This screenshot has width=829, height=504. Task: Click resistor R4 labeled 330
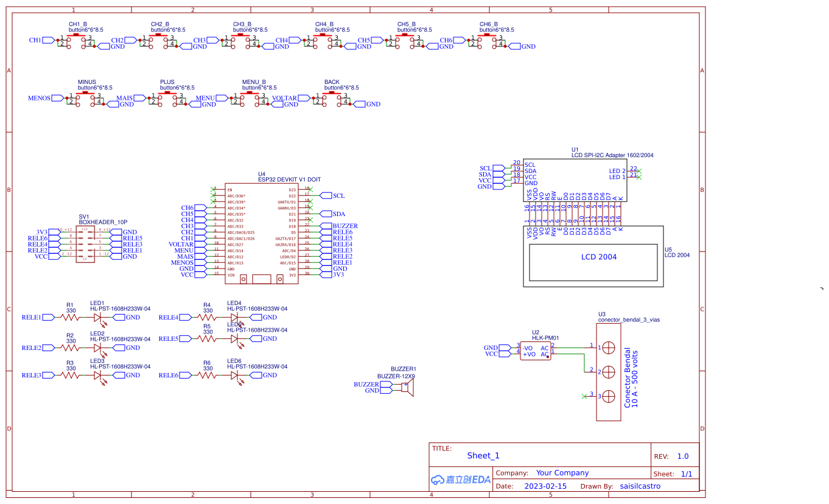pyautogui.click(x=207, y=317)
